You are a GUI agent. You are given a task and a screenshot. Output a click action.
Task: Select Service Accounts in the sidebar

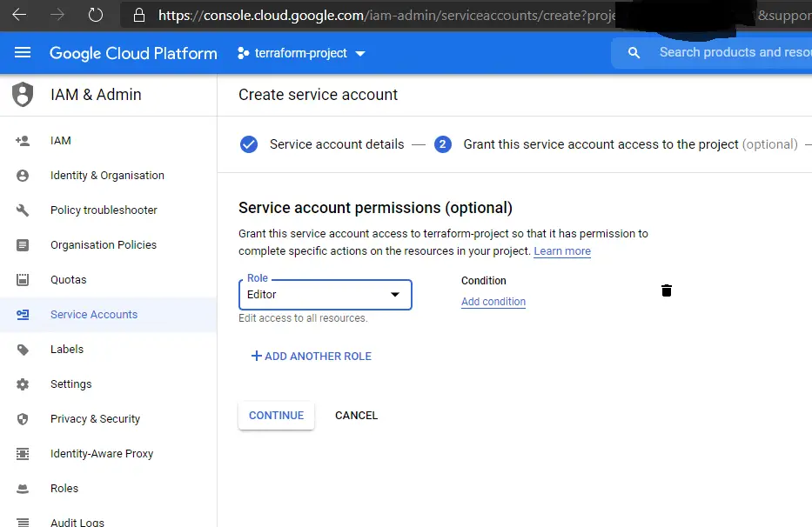93,314
